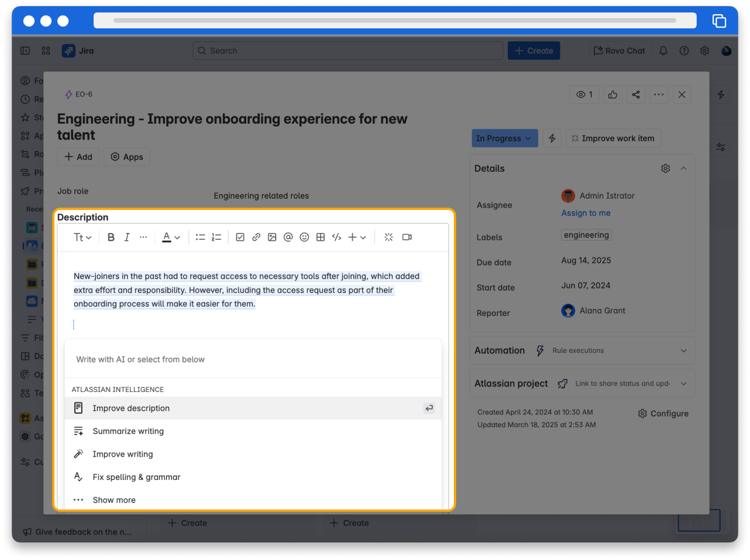Vote for this issue with thumbs up

[613, 95]
